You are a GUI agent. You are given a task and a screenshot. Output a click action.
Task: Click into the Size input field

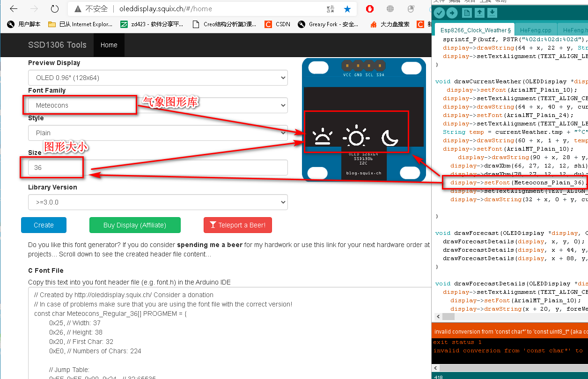[x=158, y=168]
